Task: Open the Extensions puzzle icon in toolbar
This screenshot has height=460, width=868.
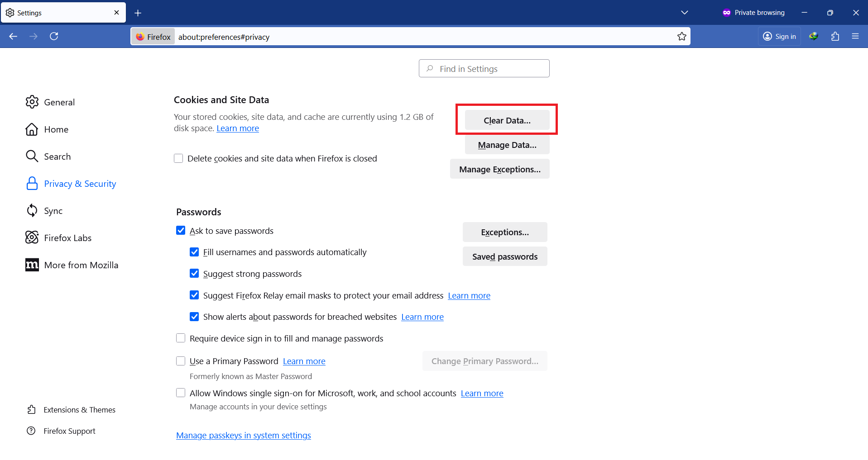Action: pos(835,36)
